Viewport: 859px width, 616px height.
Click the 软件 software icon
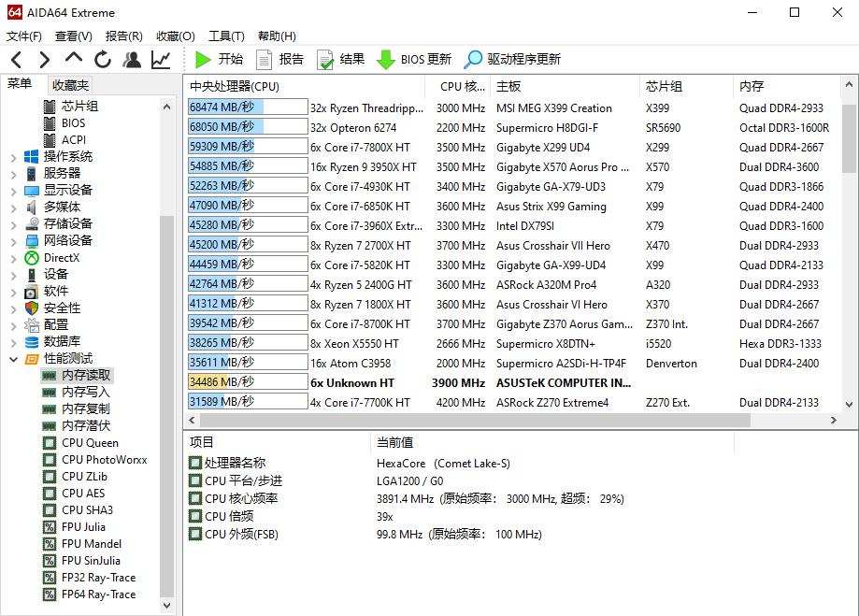coord(31,292)
